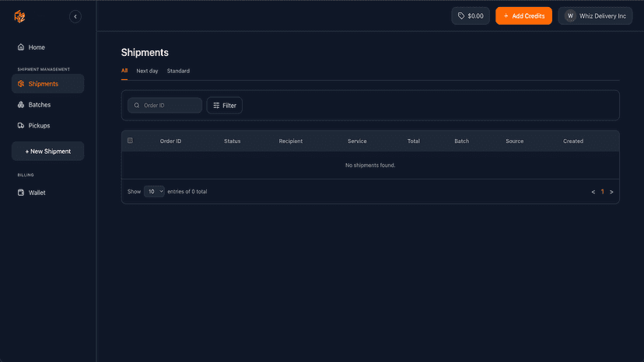
Task: Collapse the sidebar with the chevron button
Action: (x=75, y=16)
